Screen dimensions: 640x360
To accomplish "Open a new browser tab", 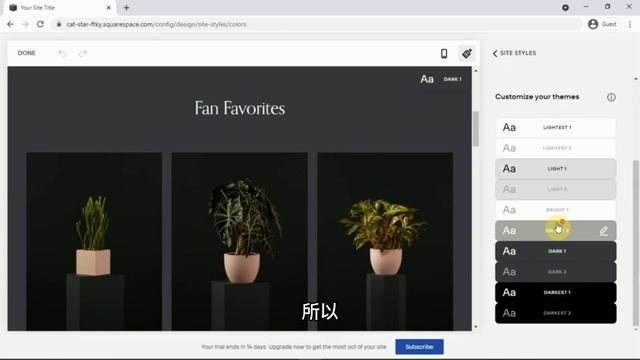I will (127, 8).
